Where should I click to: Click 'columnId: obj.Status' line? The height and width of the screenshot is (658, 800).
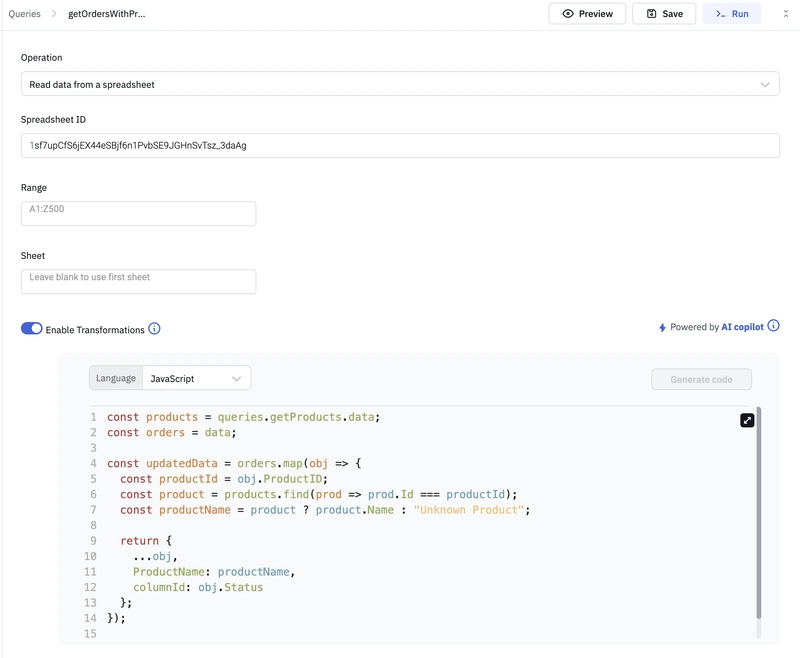[198, 587]
